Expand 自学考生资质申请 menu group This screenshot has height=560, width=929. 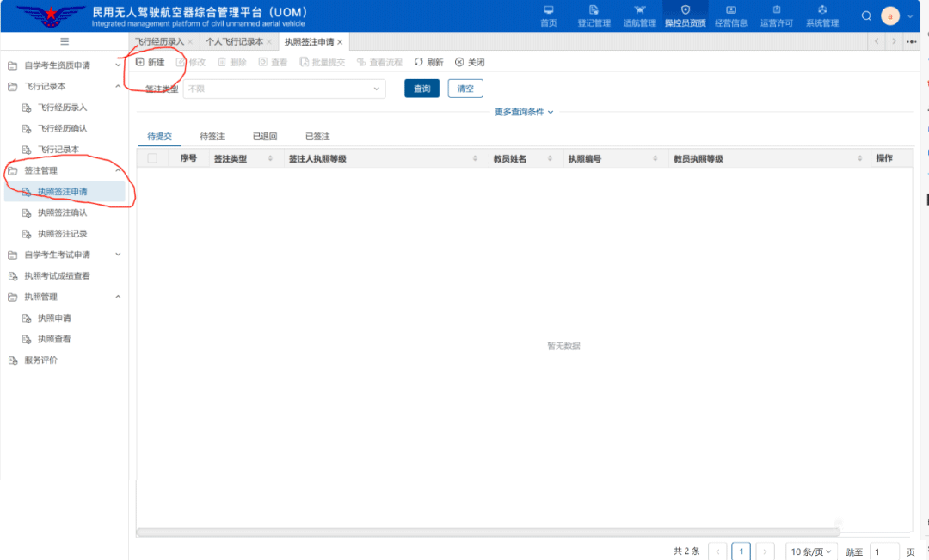[x=64, y=65]
